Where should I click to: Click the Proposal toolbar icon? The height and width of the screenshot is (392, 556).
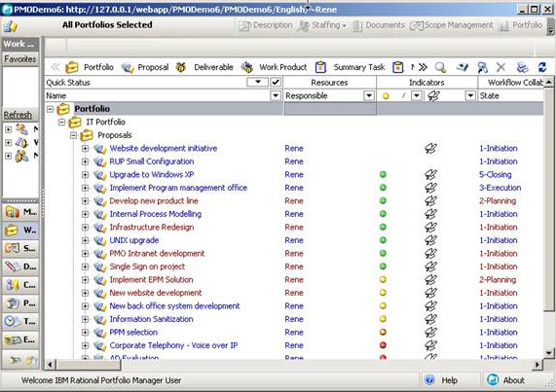pos(128,67)
